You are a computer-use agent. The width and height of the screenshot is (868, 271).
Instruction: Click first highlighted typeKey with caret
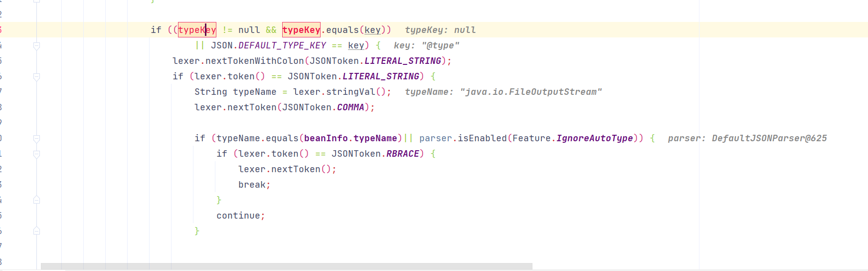tap(197, 30)
